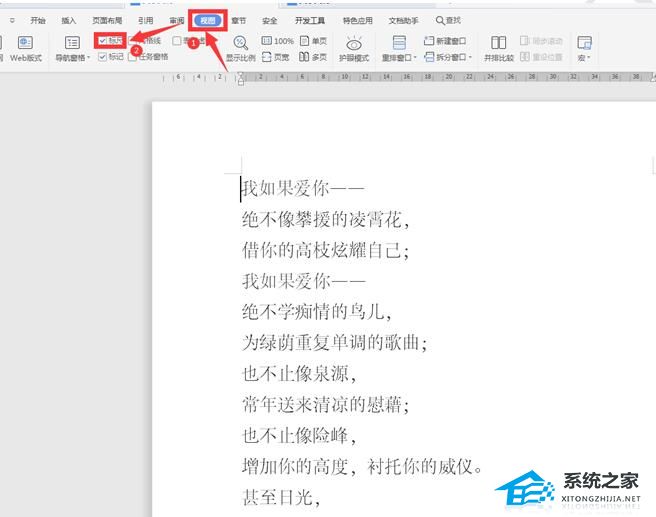Switch to Web版式 layout view
This screenshot has height=517, width=656.
click(26, 49)
